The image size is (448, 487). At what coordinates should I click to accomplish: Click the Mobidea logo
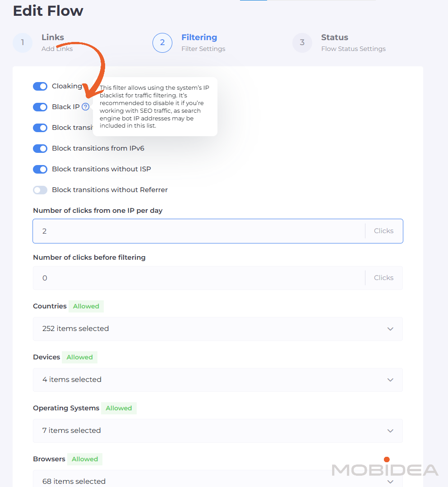[385, 469]
